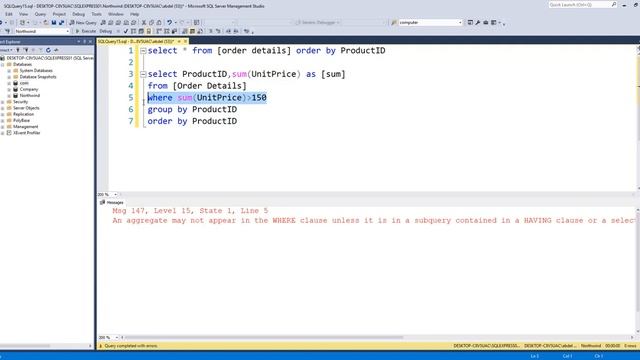Open the Tools menu
640x360 pixels.
click(96, 14)
